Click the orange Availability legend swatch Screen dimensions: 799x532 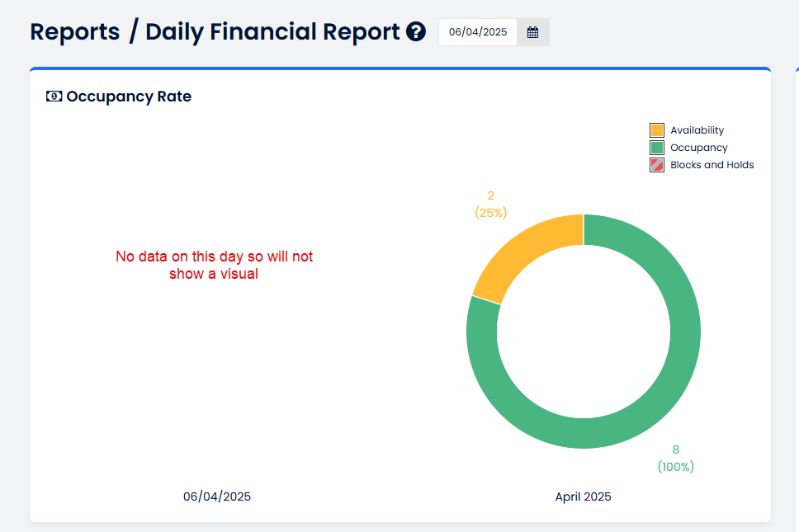point(657,130)
